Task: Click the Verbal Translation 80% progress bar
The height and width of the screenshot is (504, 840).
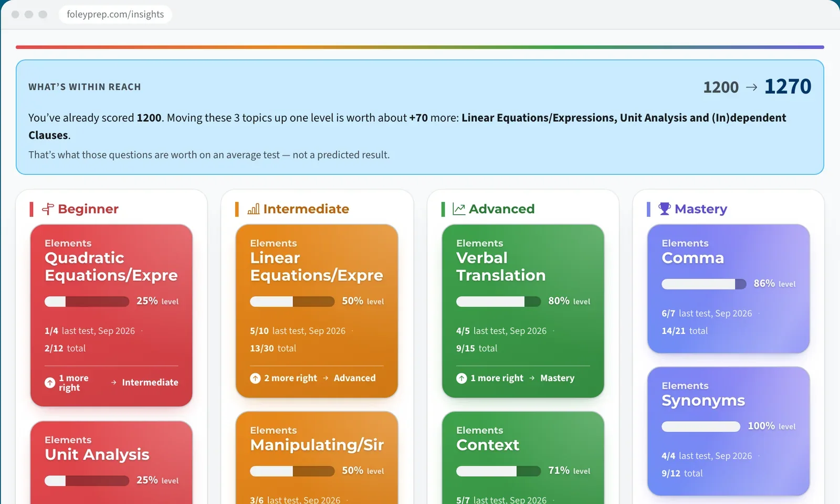Action: 498,301
